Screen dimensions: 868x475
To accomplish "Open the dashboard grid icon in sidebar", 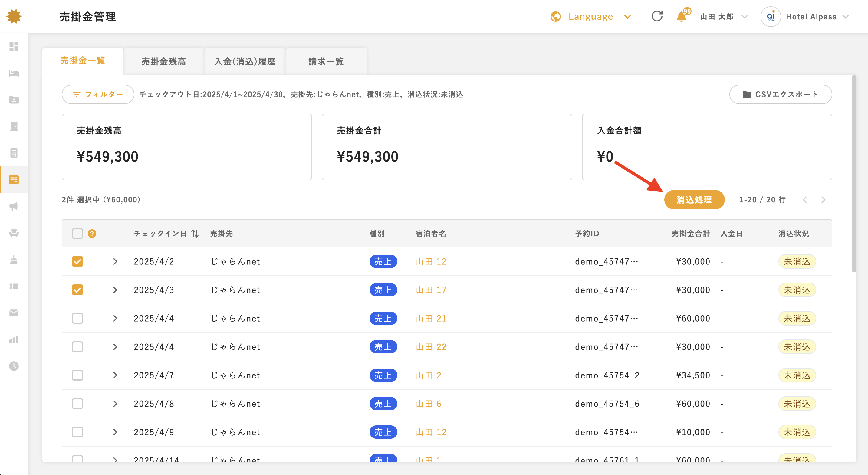I will [14, 47].
